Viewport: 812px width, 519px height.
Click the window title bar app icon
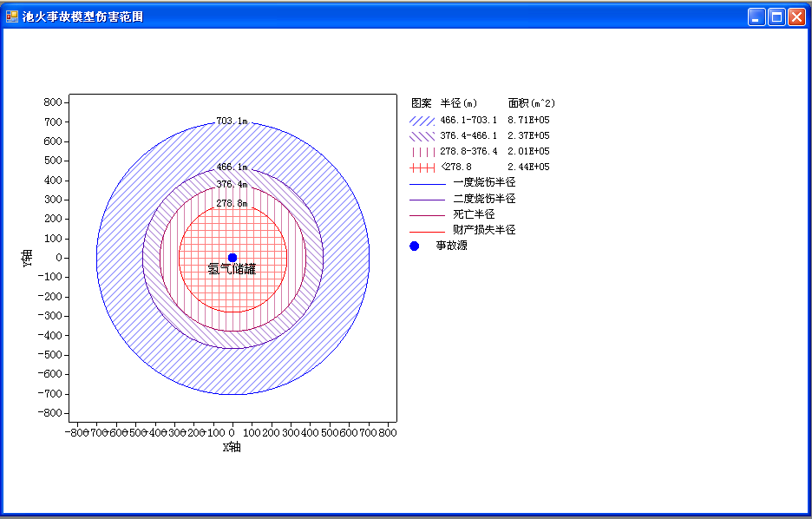point(12,16)
